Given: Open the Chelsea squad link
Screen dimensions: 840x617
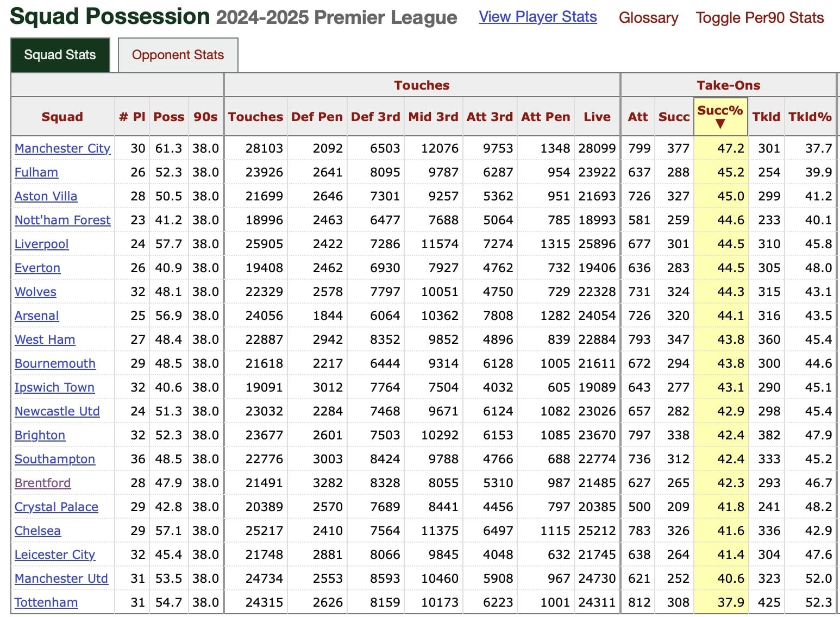Looking at the screenshot, I should pos(37,531).
